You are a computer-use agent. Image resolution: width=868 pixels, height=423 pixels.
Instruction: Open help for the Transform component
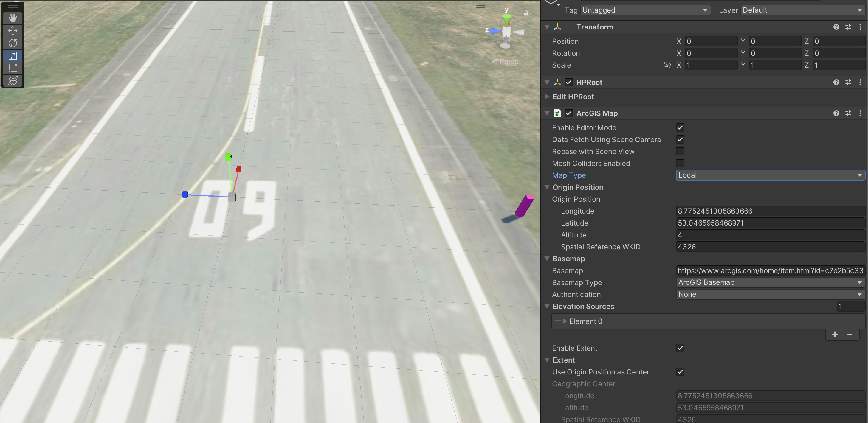pyautogui.click(x=836, y=27)
